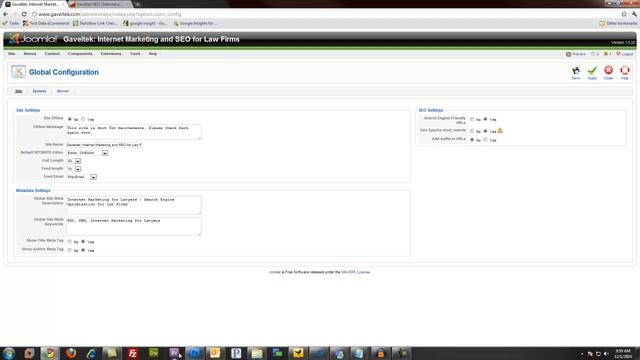This screenshot has width=640, height=360.
Task: Open Google Chrome from the taskbar
Action: pos(50,353)
